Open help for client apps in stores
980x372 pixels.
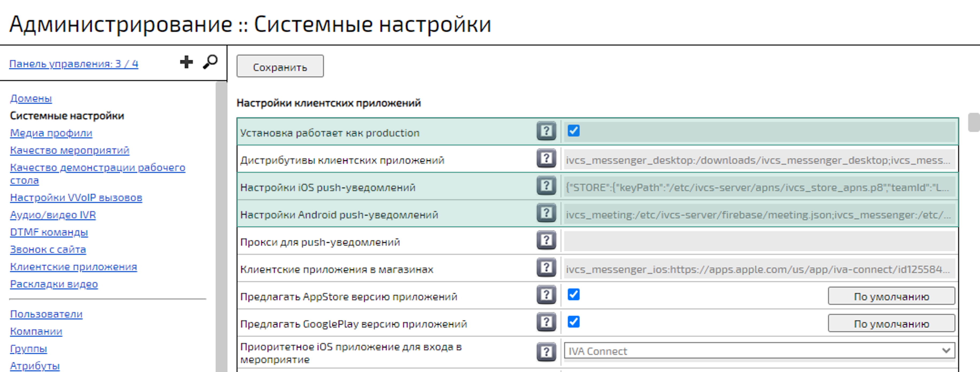tap(546, 268)
